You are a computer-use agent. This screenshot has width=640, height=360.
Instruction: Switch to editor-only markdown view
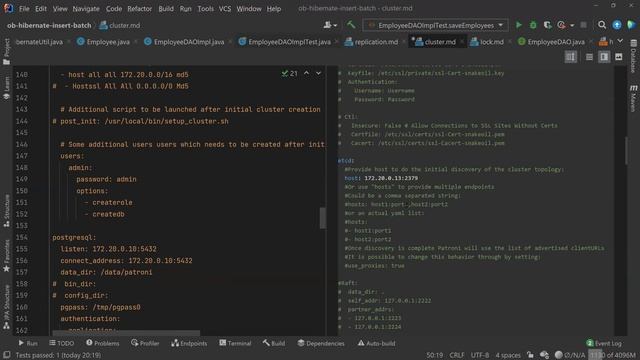[x=589, y=57]
